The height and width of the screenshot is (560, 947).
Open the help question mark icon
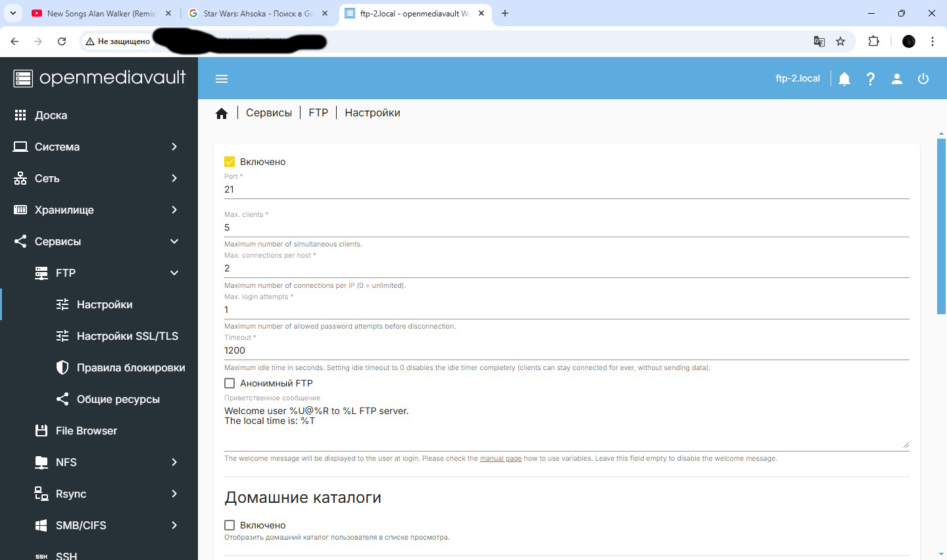coord(871,79)
